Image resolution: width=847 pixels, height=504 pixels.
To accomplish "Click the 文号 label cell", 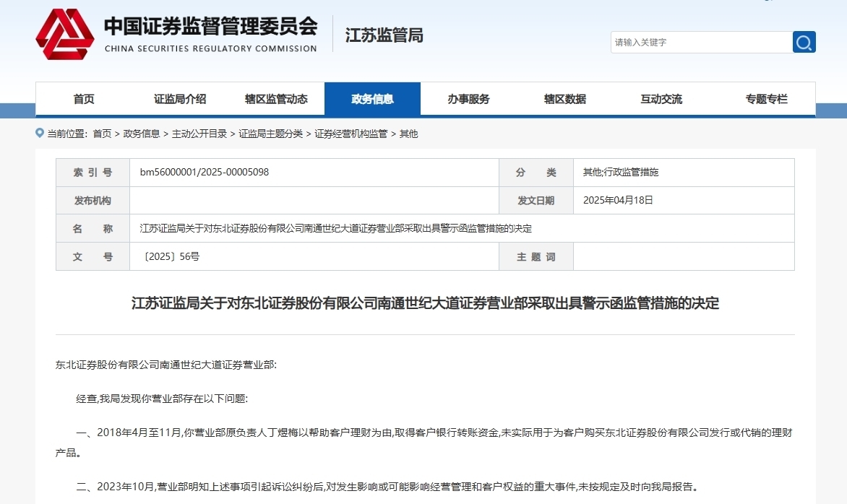I will pyautogui.click(x=93, y=257).
